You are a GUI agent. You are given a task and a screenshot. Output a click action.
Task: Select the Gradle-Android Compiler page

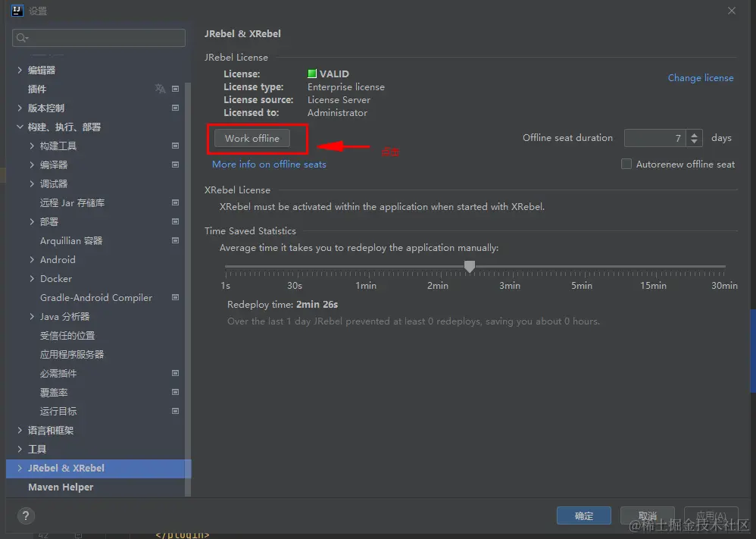point(96,298)
